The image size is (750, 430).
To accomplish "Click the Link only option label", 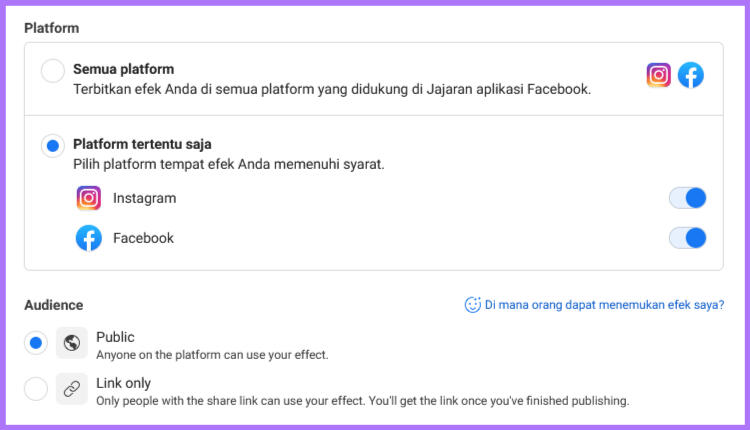I will [x=123, y=383].
